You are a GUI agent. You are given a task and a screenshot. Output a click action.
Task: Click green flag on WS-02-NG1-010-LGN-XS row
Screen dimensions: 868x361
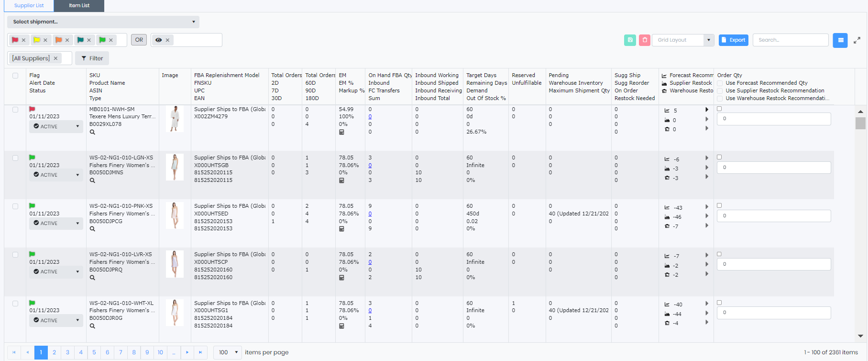tap(32, 158)
